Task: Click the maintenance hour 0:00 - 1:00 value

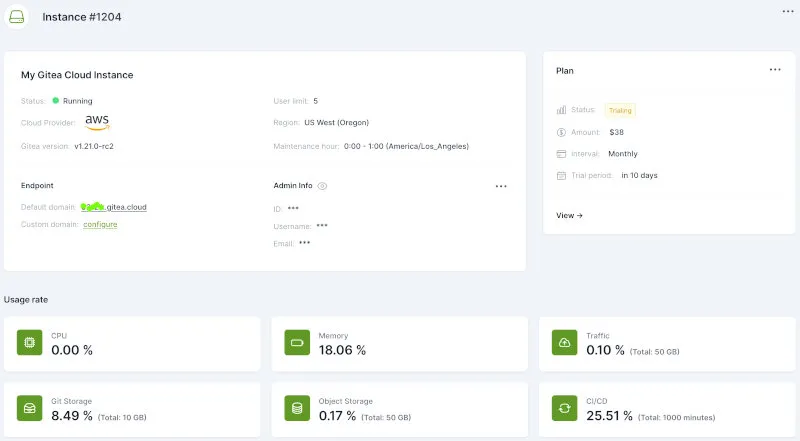Action: [406, 146]
